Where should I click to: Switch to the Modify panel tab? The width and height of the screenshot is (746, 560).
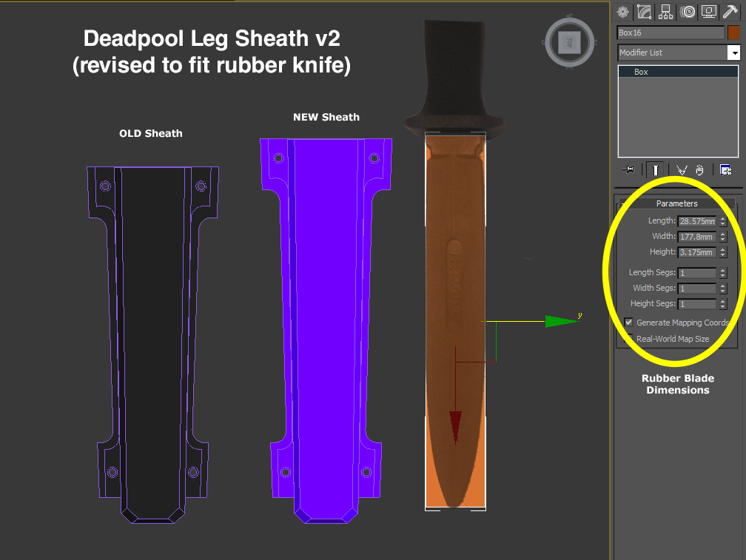pyautogui.click(x=644, y=12)
